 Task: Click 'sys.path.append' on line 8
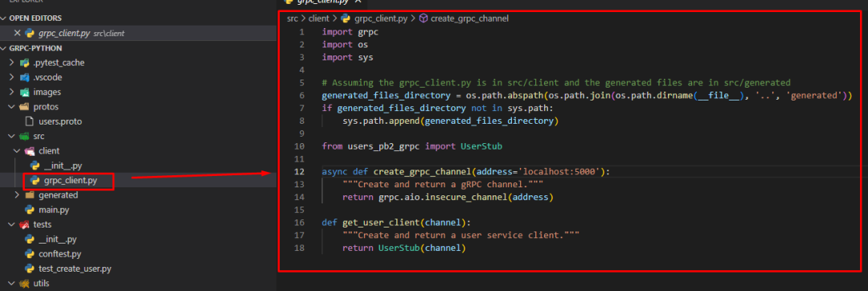click(381, 121)
